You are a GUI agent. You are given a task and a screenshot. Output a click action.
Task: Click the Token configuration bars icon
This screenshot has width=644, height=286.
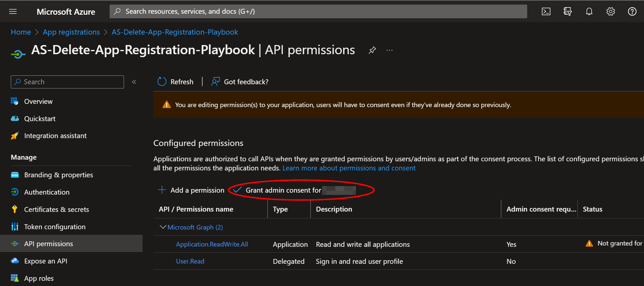[x=15, y=227]
